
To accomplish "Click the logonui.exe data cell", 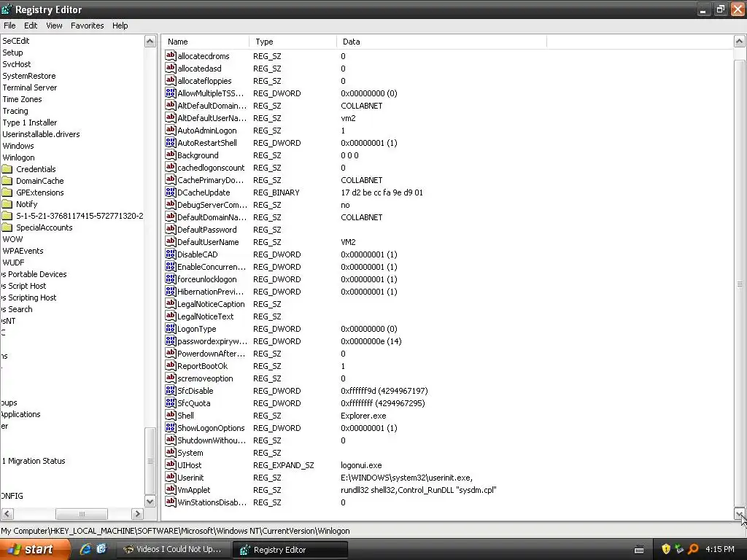I will click(x=361, y=465).
